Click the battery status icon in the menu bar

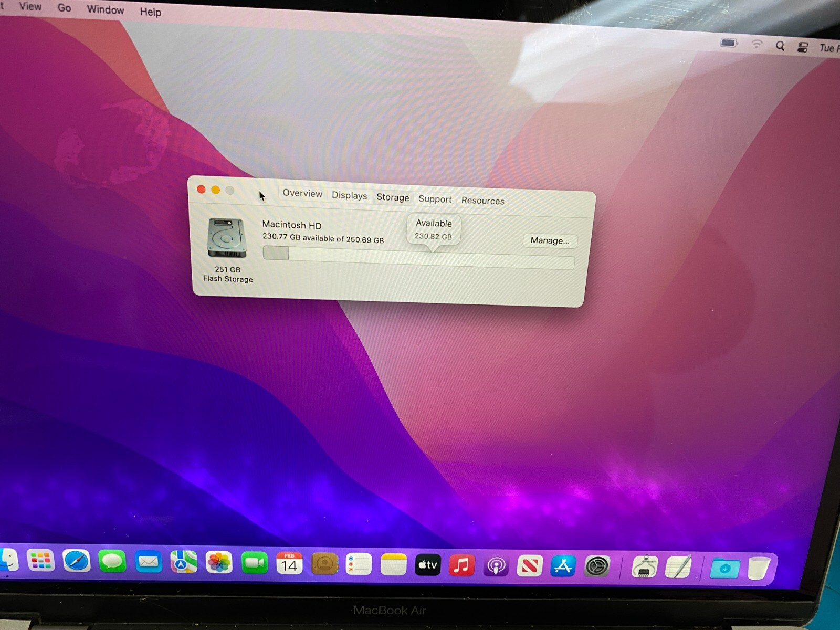(x=729, y=43)
